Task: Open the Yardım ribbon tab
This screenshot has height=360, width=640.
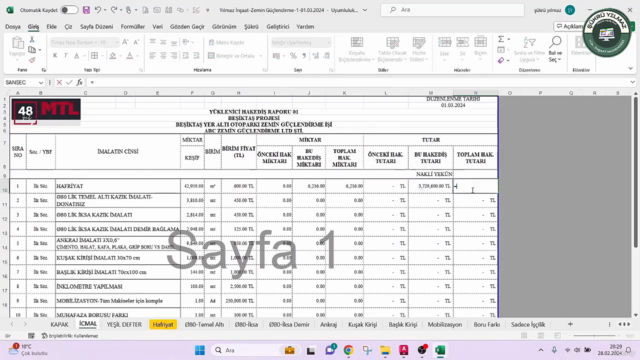Action: click(x=305, y=27)
